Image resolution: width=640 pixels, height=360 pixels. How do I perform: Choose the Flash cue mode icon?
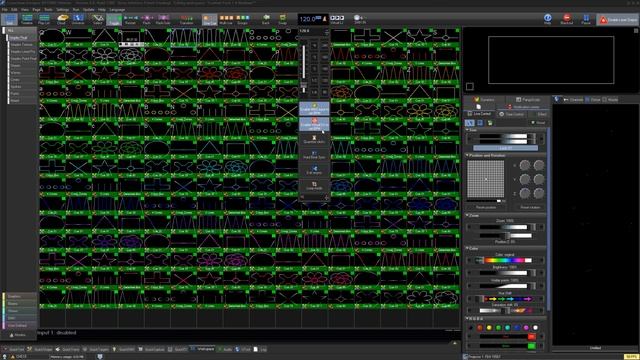point(147,19)
